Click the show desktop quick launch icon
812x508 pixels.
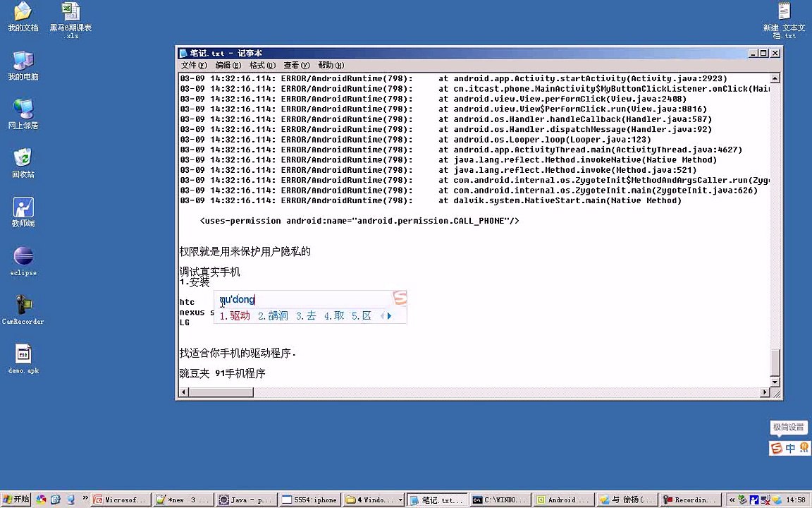(70, 500)
